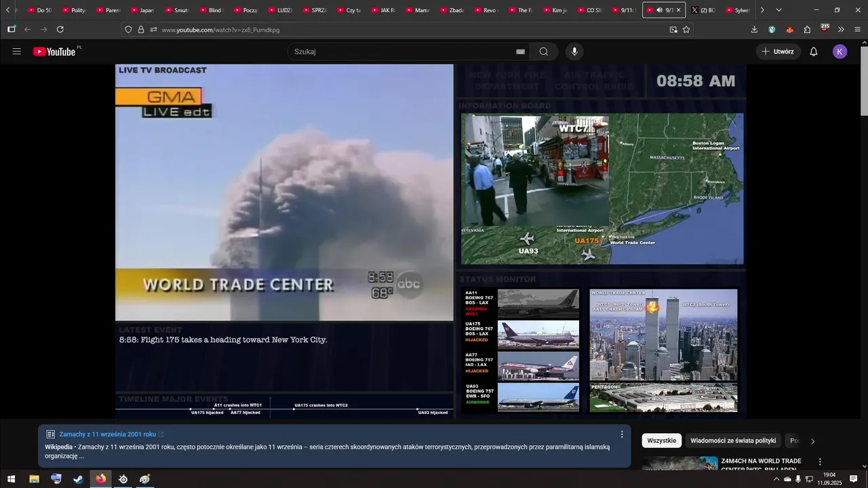
Task: Switch to the 'Sylwe' tab
Action: pyautogui.click(x=738, y=10)
